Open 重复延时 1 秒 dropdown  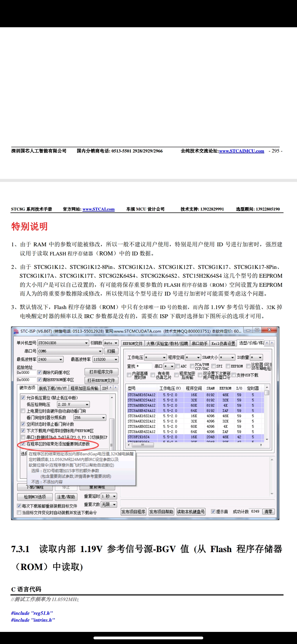[109, 496]
